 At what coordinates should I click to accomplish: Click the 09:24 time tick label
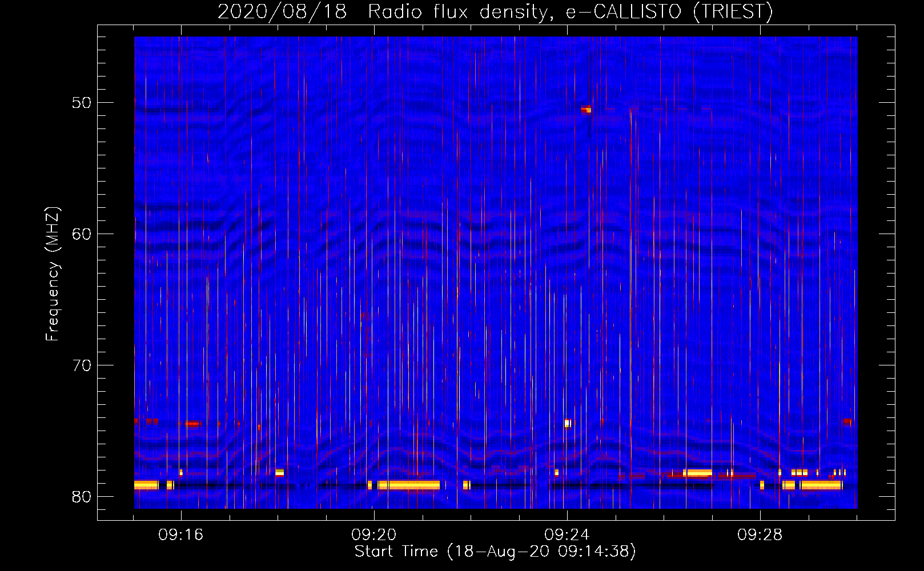click(x=567, y=535)
